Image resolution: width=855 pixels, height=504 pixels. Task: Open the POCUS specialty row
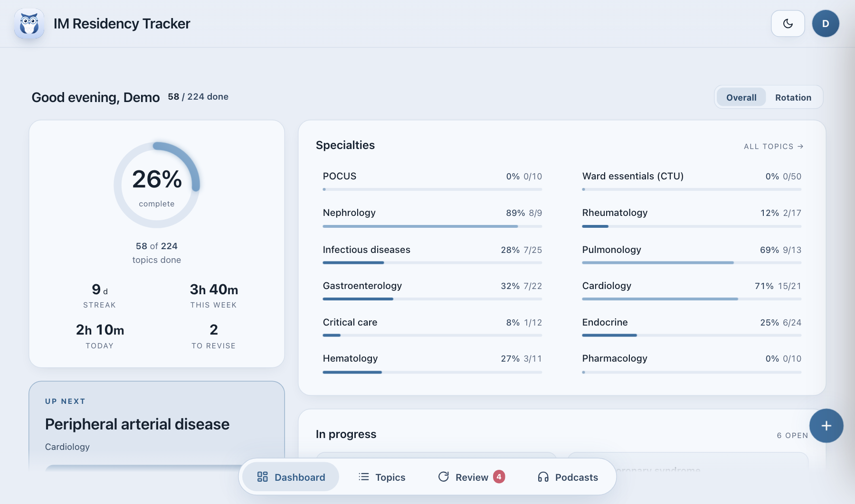[x=432, y=182]
